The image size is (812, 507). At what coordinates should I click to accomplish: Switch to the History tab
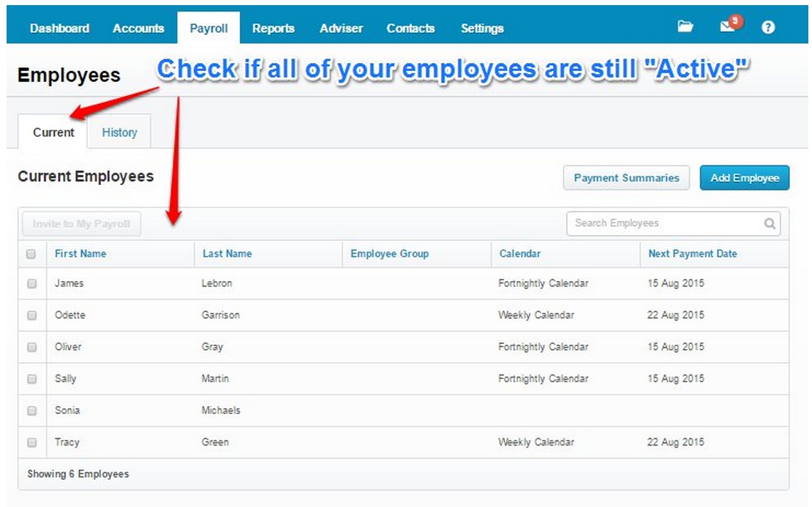click(119, 132)
